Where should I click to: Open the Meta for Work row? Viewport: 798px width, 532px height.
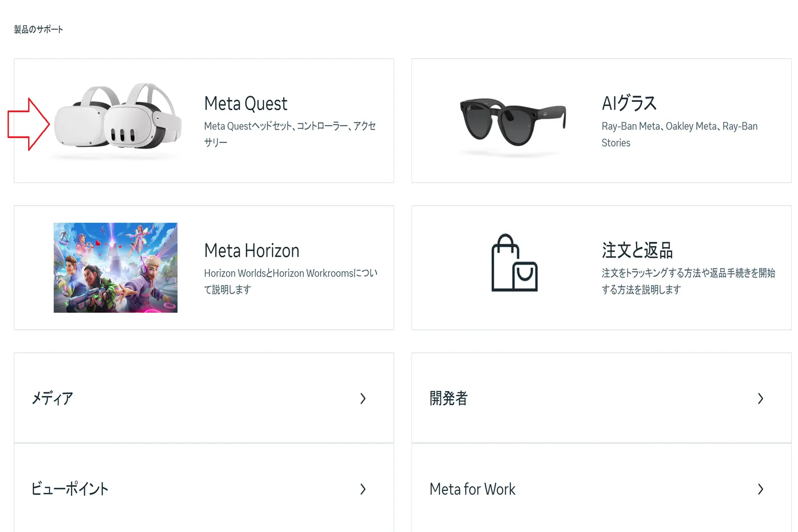[x=601, y=488]
